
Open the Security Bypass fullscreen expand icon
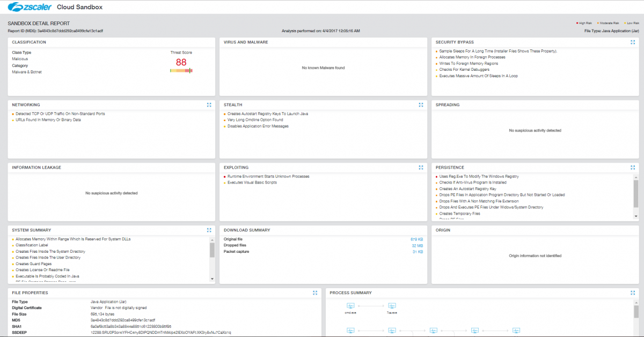(x=633, y=42)
